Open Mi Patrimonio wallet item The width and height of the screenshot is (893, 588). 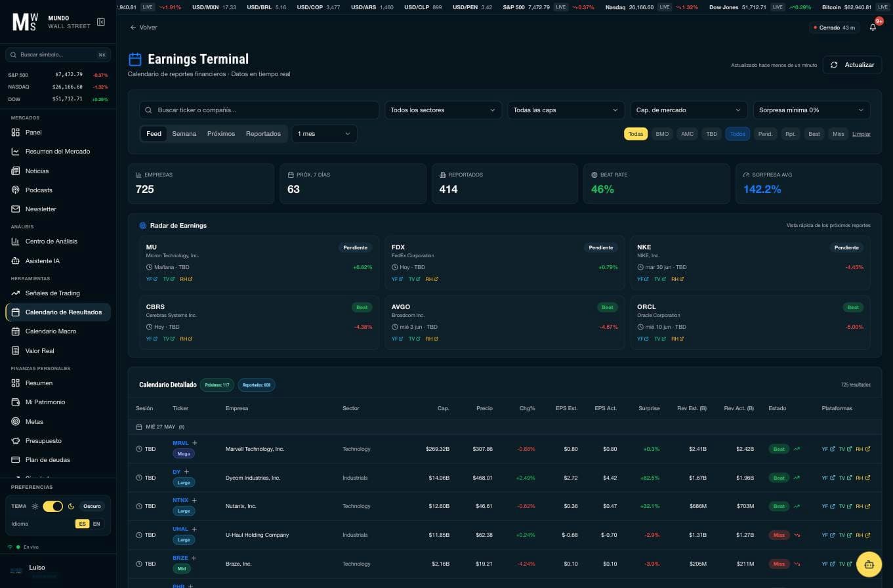click(58, 402)
